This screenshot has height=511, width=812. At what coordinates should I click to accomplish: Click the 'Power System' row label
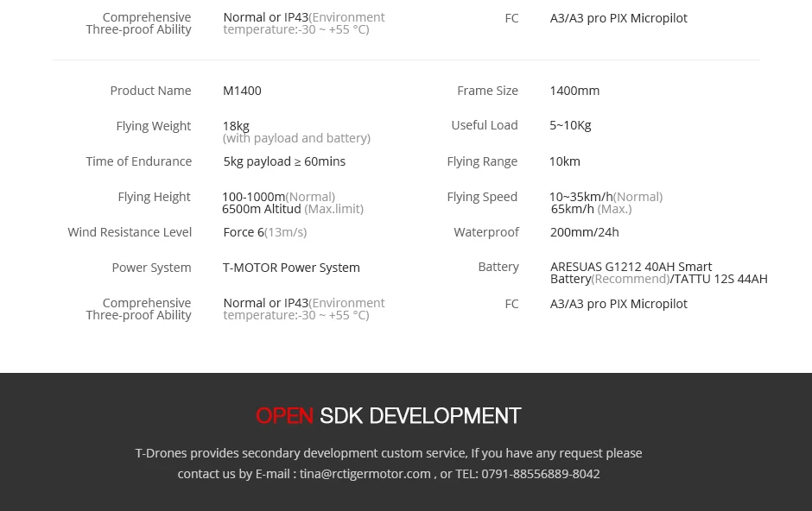coord(152,268)
